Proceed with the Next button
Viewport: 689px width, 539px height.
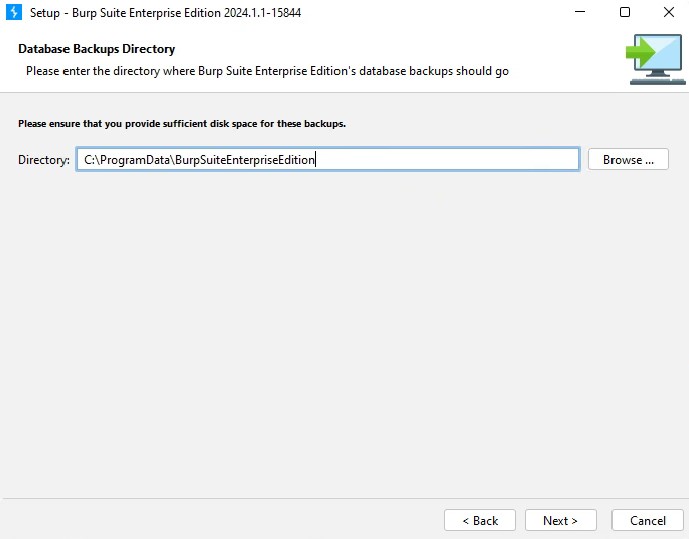point(560,520)
